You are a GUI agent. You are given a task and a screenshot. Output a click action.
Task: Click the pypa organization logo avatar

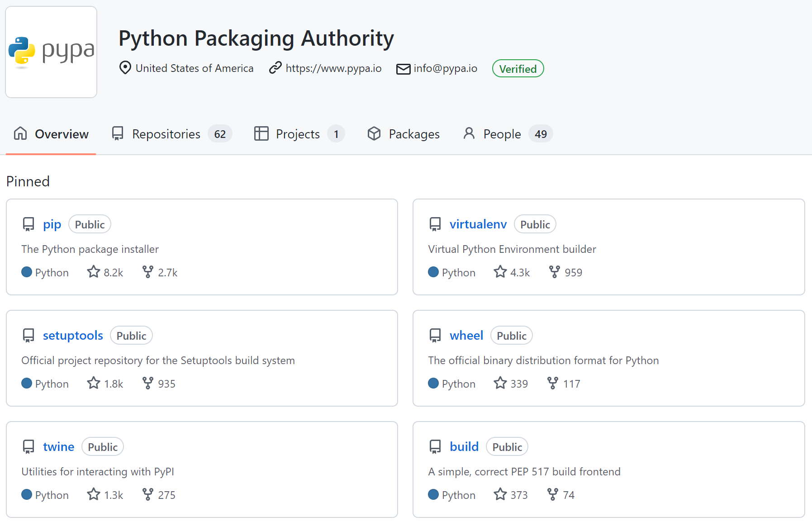[x=51, y=52]
